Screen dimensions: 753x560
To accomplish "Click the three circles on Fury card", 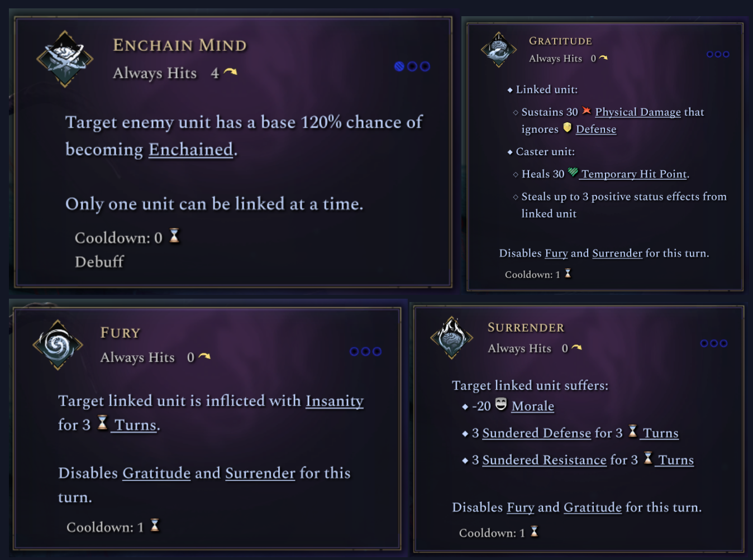I will coord(365,351).
